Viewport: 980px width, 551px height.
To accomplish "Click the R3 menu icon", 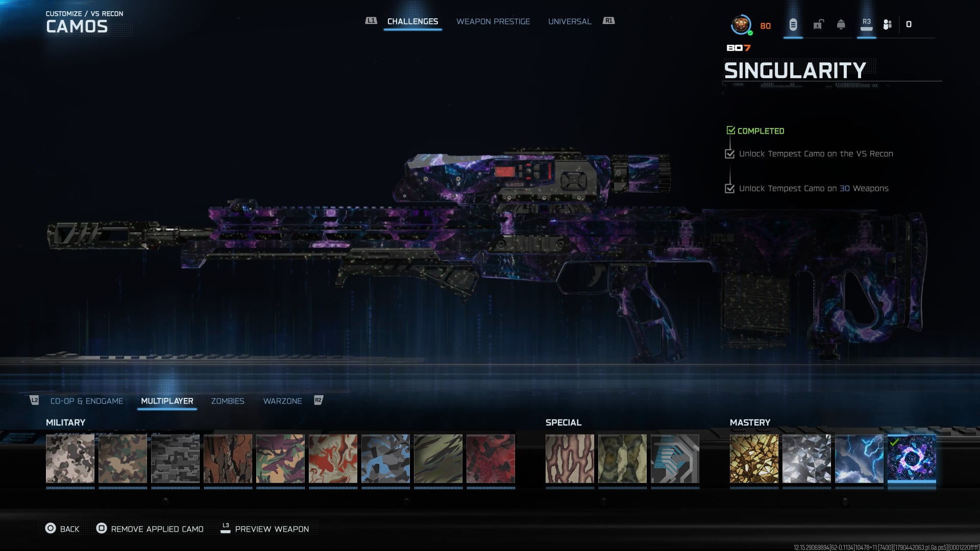I will tap(866, 24).
